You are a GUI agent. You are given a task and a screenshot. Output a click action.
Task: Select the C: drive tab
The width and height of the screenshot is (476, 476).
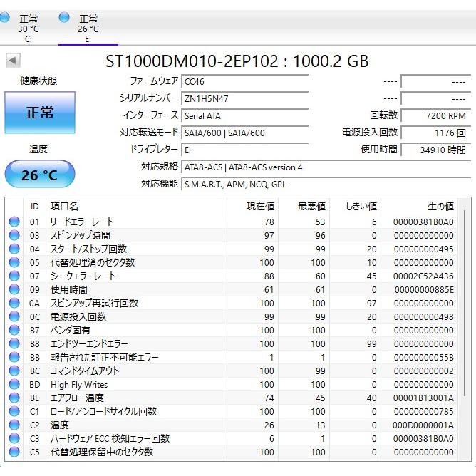[29, 29]
